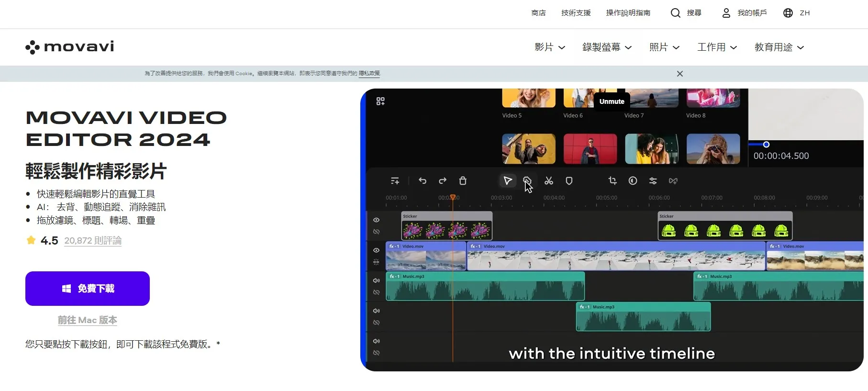Select the red background man thumbnail

pos(590,149)
